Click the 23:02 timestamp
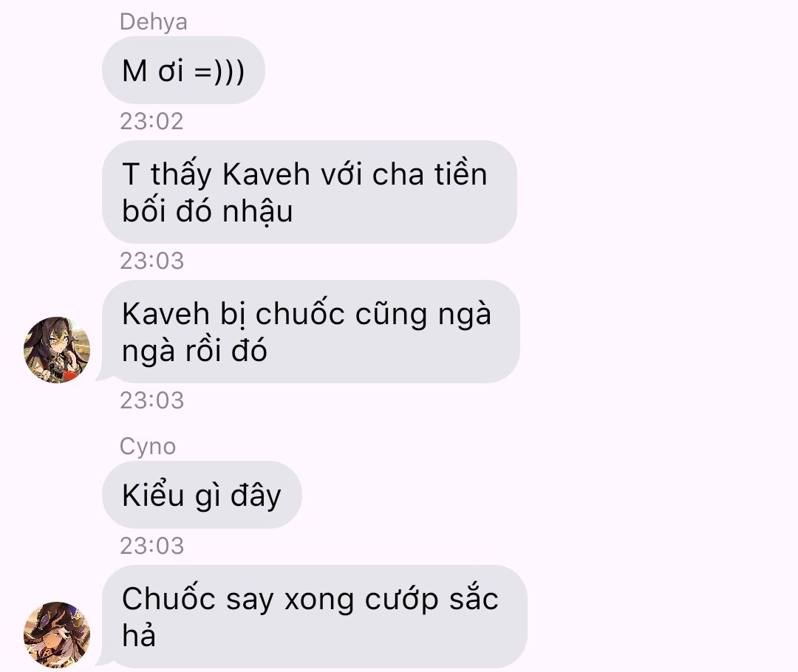Screen dimensions: 798x672 (x=151, y=121)
